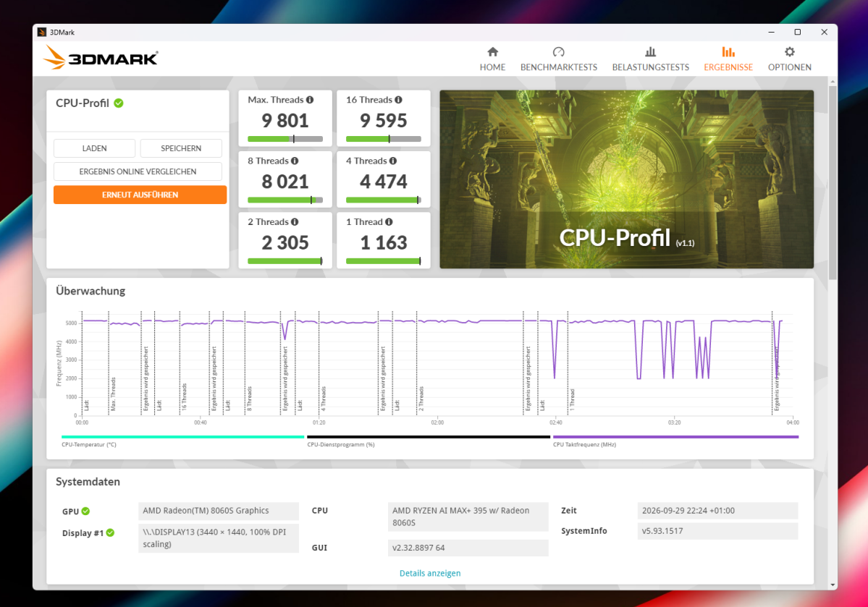Click orange ERNEUT AUSFÜHREN button
The width and height of the screenshot is (868, 607).
tap(140, 195)
